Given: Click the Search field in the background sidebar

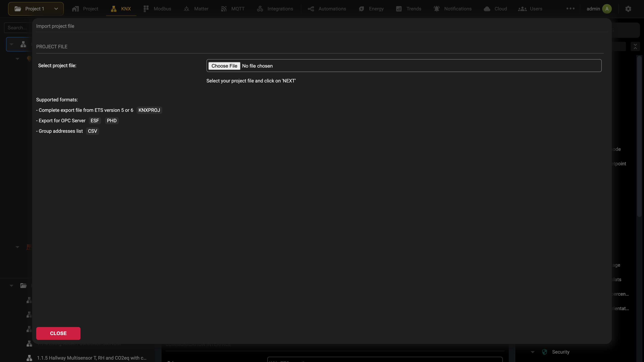Looking at the screenshot, I should pos(18,28).
